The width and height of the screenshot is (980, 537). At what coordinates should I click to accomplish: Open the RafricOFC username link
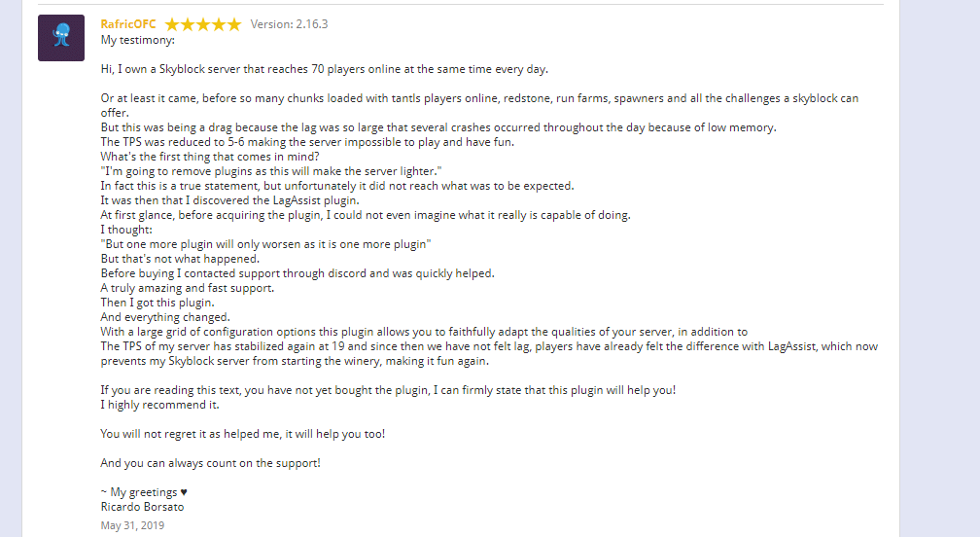(128, 24)
